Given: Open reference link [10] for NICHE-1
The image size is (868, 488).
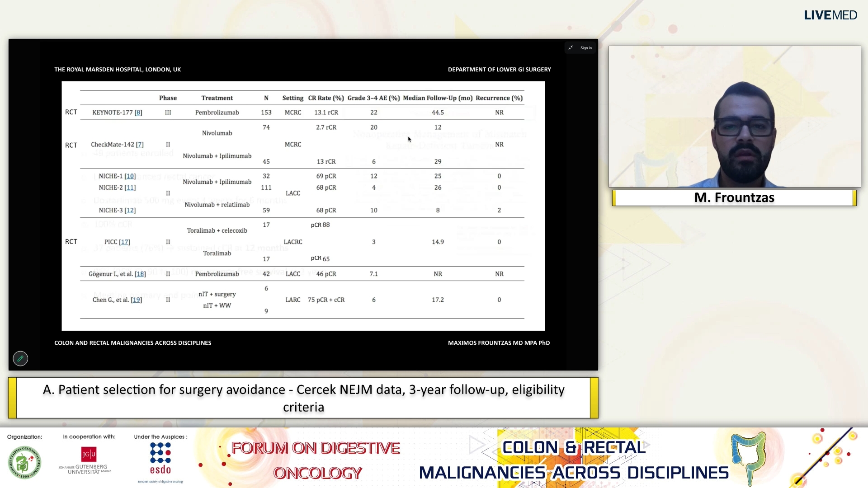Looking at the screenshot, I should point(130,176).
